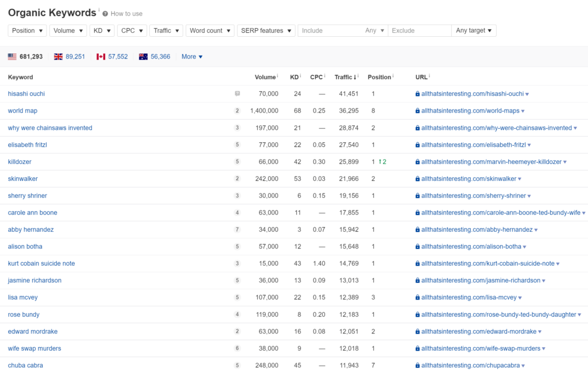Click the Canada flag icon
Image resolution: width=588 pixels, height=373 pixels.
click(101, 57)
